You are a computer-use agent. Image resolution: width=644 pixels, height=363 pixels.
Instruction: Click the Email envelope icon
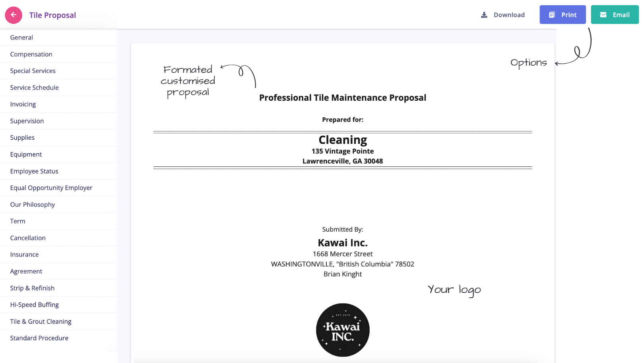[604, 14]
